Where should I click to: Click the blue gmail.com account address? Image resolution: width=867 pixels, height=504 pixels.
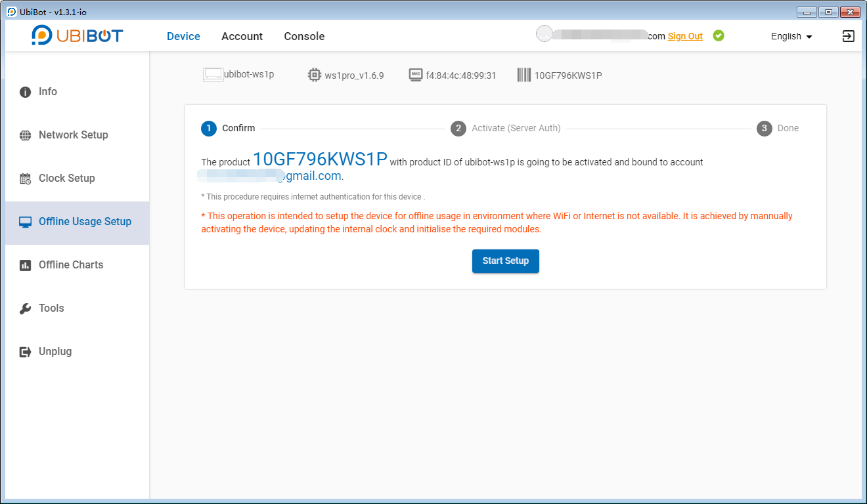tap(272, 176)
